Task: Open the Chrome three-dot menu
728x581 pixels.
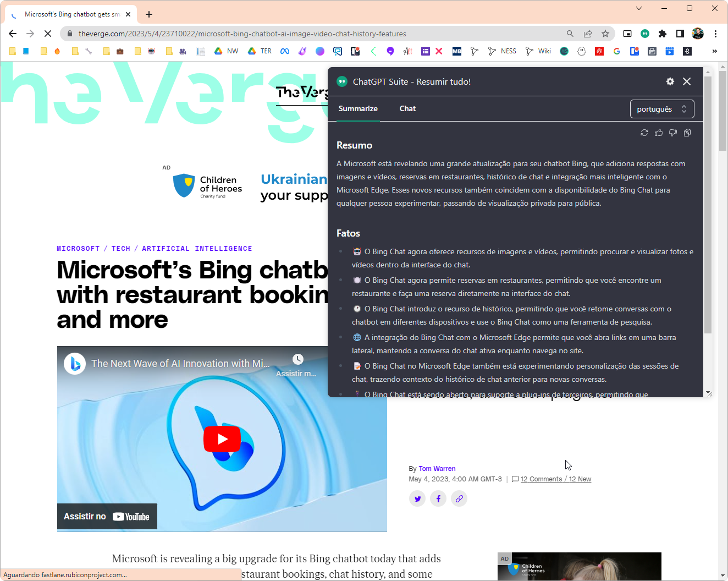Action: [x=715, y=34]
